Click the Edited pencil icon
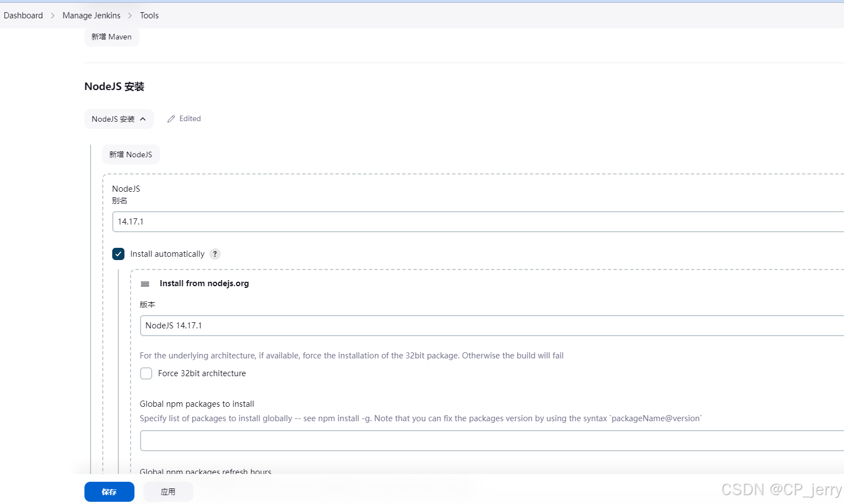Image resolution: width=844 pixels, height=504 pixels. tap(171, 119)
